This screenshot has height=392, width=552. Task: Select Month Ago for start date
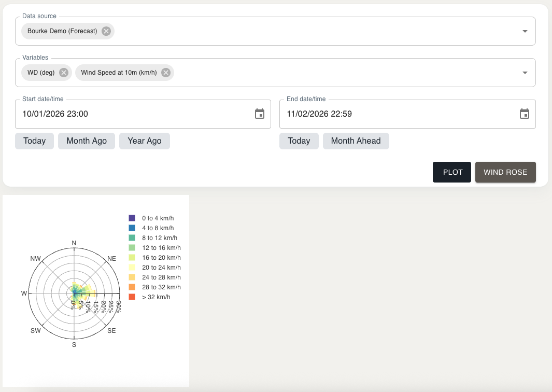click(87, 141)
